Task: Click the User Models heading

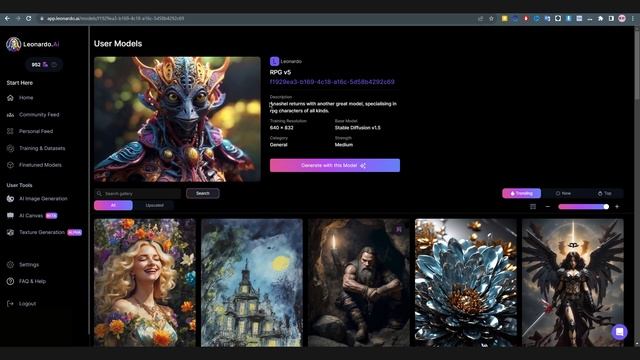Action: [x=118, y=44]
